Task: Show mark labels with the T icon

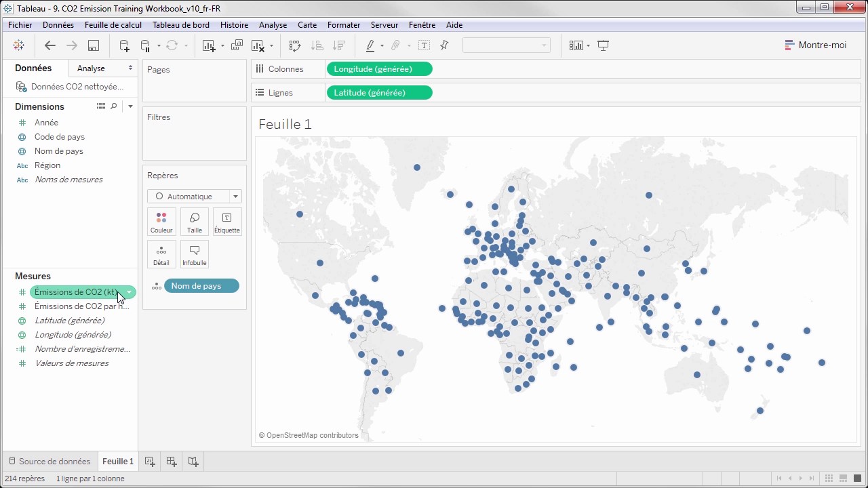Action: tap(425, 45)
